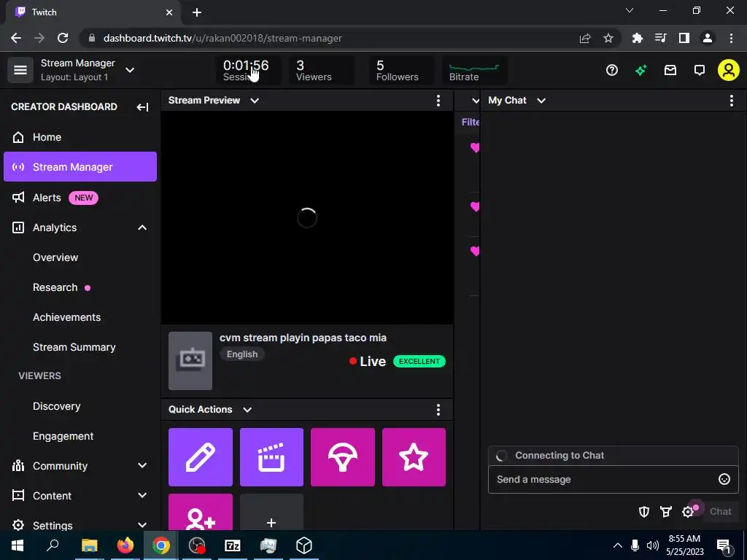Expand the activity feed panel chevron
This screenshot has height=560, width=747.
coord(475,101)
